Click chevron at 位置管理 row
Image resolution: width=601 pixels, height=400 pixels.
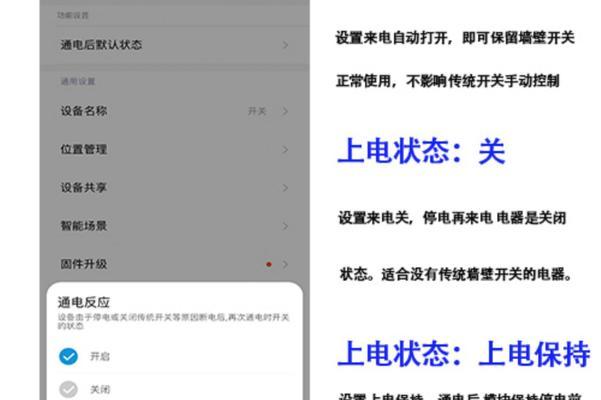click(285, 150)
